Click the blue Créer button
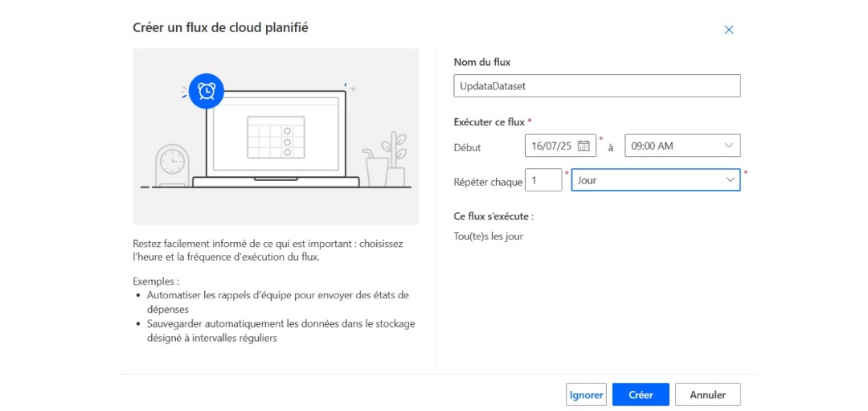 click(x=641, y=395)
